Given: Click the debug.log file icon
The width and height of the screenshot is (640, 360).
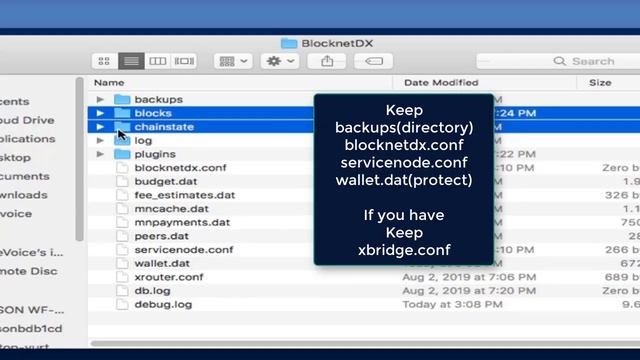Looking at the screenshot, I should [122, 304].
